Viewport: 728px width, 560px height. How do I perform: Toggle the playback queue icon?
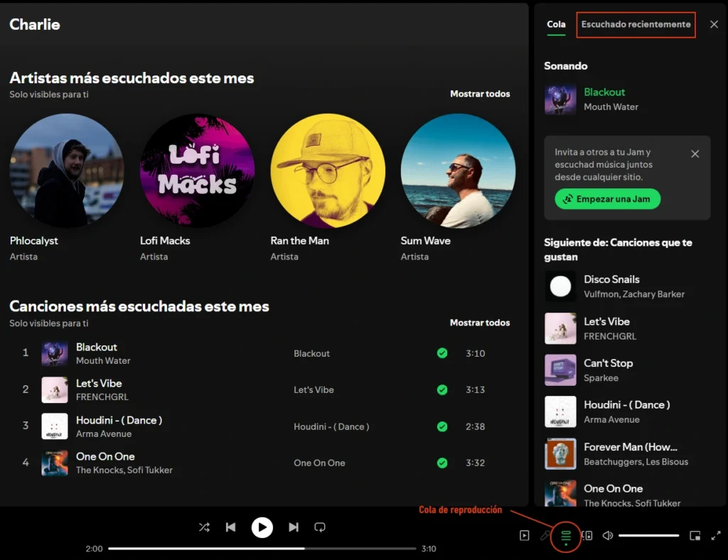point(566,537)
